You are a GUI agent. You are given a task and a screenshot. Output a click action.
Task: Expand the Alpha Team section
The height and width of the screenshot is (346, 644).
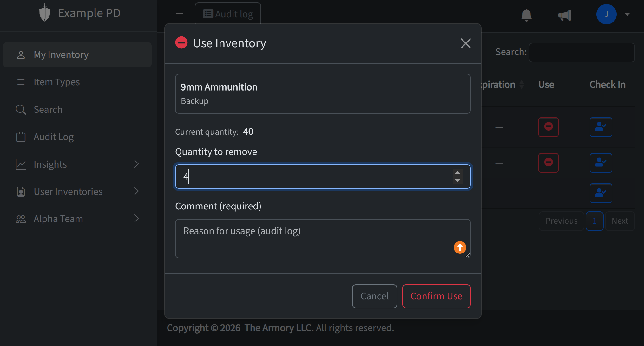click(x=58, y=219)
